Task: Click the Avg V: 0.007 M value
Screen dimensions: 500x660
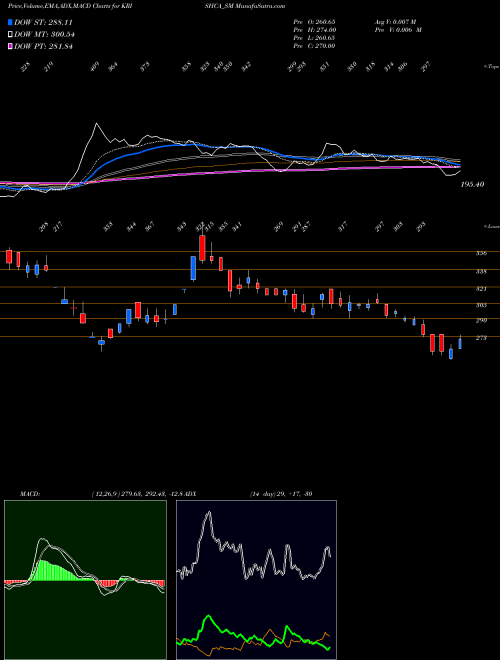Action: 395,21
